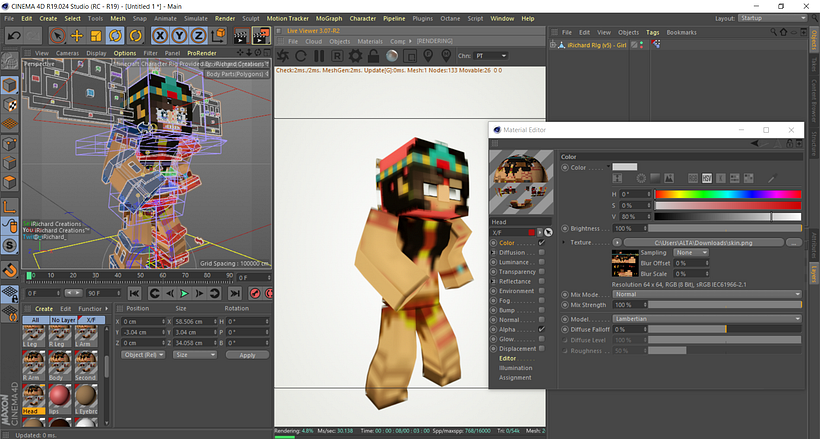
Task: Open the Sampling dropdown set to None
Action: pos(691,252)
